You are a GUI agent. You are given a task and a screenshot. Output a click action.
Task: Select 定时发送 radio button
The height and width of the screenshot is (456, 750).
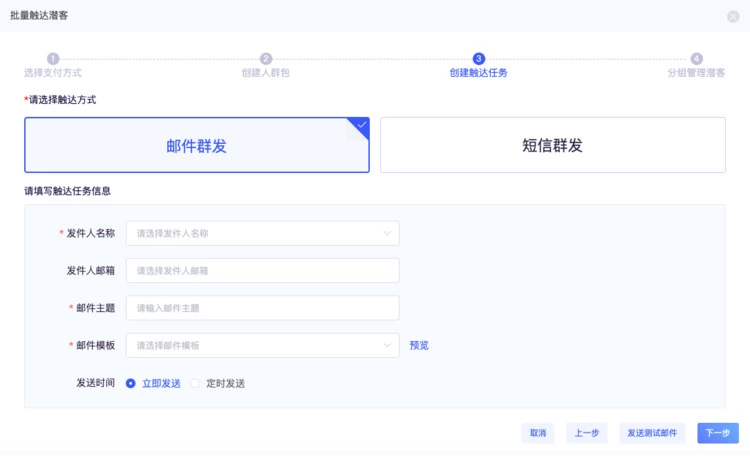pyautogui.click(x=196, y=383)
